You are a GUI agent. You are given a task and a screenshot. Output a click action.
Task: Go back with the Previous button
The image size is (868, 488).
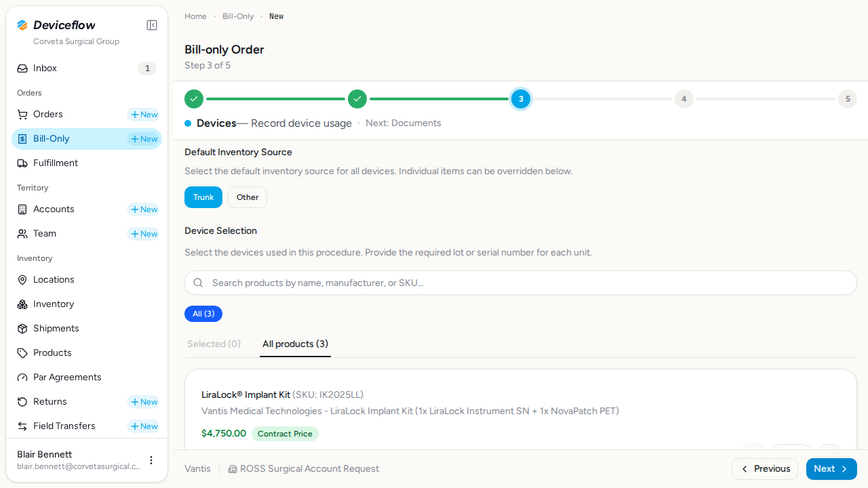(765, 469)
